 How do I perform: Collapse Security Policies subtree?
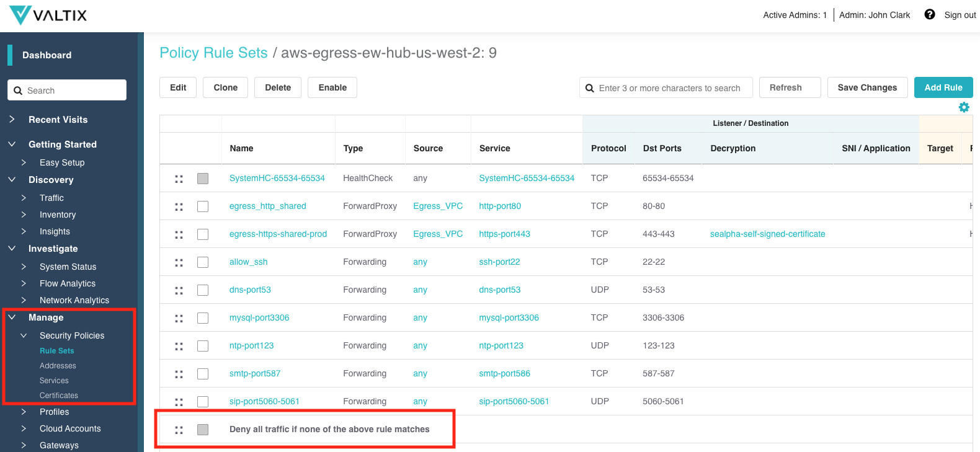click(24, 335)
